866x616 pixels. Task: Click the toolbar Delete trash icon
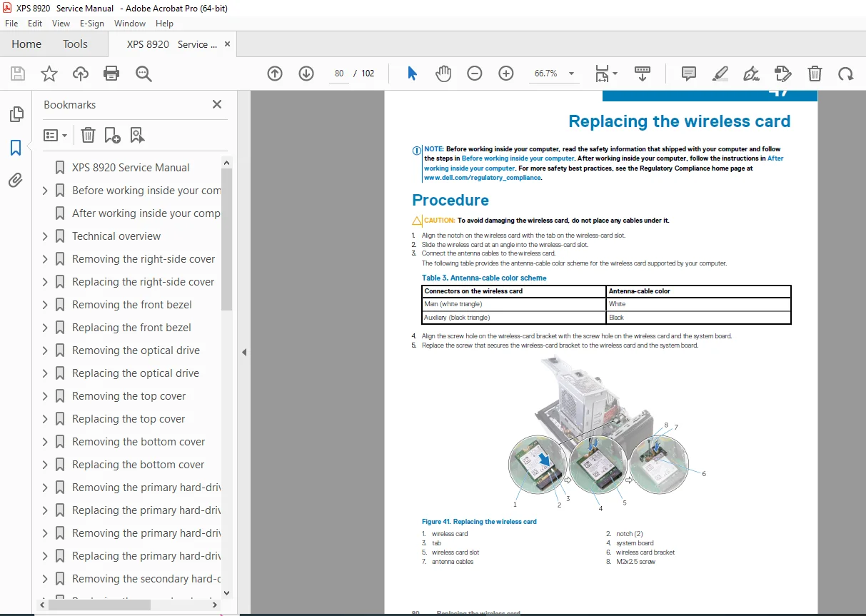click(x=815, y=74)
